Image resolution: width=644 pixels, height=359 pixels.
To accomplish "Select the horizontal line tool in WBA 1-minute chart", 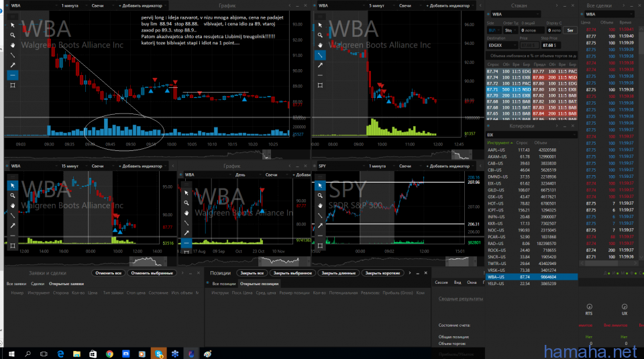I will pyautogui.click(x=13, y=75).
